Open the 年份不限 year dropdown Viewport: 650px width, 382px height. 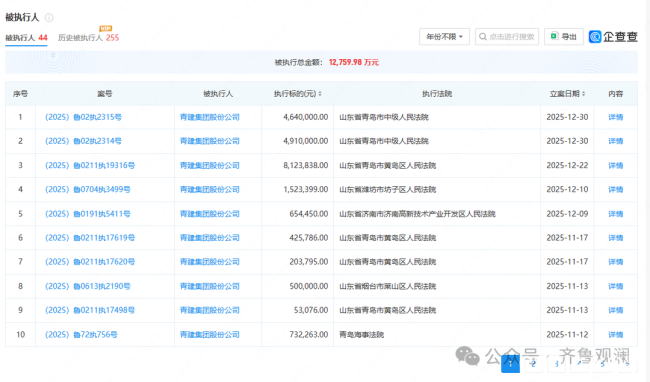click(x=444, y=37)
